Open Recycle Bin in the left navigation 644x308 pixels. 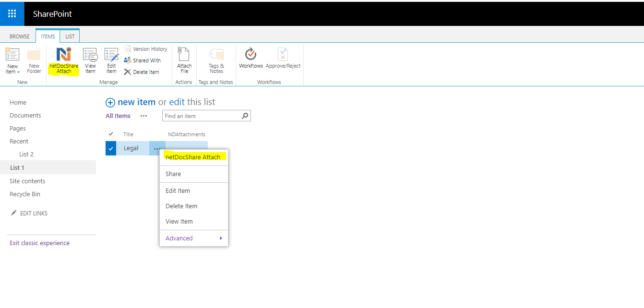pos(25,194)
